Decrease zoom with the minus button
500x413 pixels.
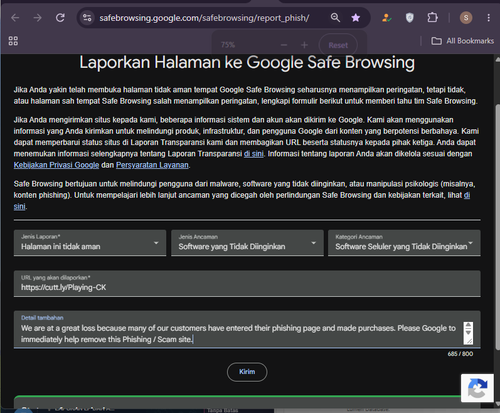(x=284, y=45)
